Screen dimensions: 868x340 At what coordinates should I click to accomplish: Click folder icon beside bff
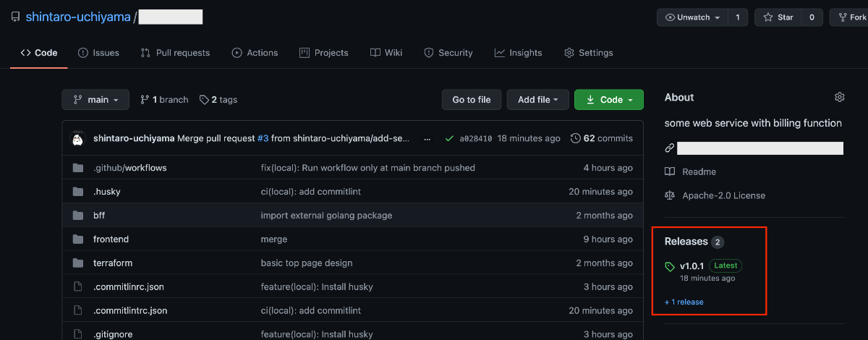pyautogui.click(x=78, y=216)
